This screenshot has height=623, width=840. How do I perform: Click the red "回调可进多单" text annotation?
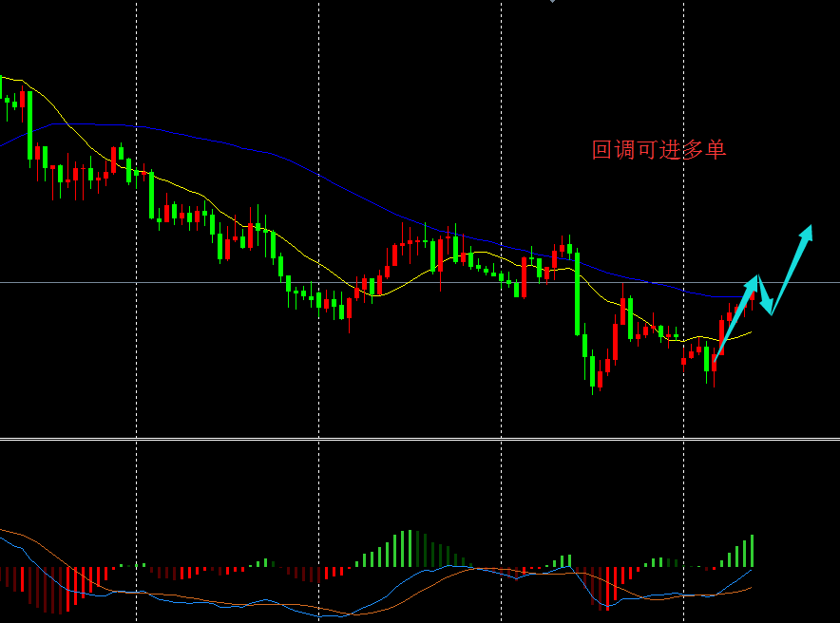click(659, 150)
